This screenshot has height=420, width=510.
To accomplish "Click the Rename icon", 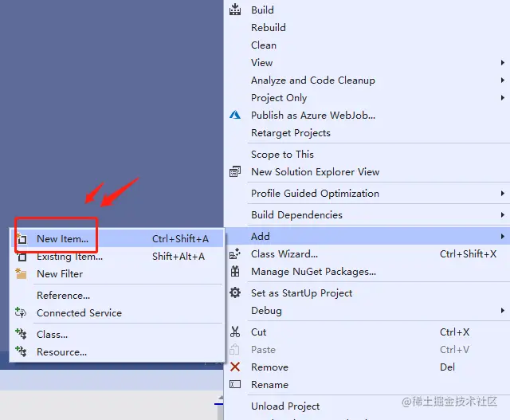I will point(235,384).
